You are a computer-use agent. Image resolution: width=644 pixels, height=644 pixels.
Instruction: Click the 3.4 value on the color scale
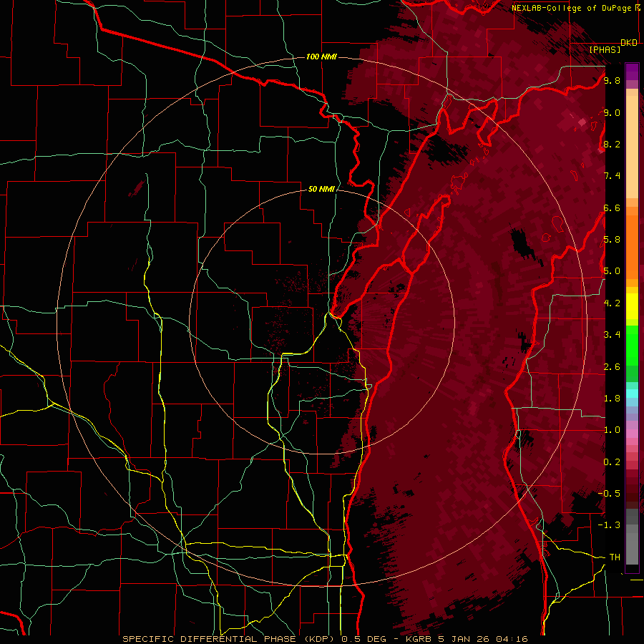pos(612,334)
